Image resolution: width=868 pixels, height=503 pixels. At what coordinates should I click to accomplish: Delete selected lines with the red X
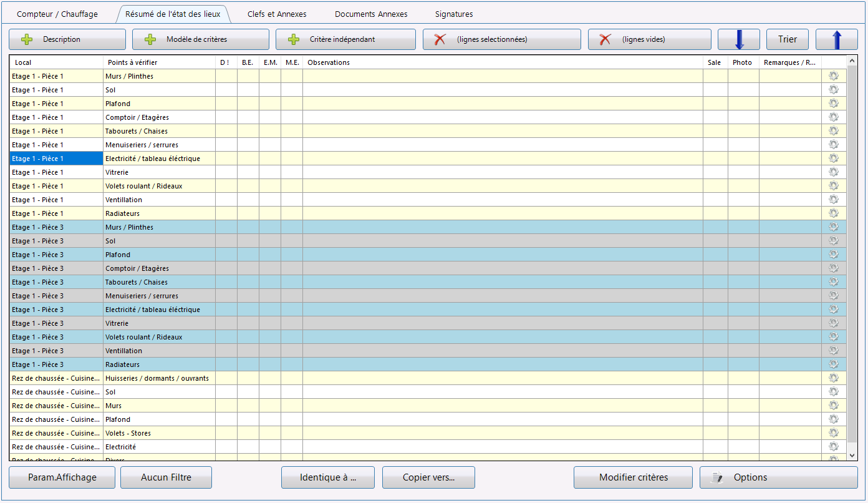tap(501, 39)
